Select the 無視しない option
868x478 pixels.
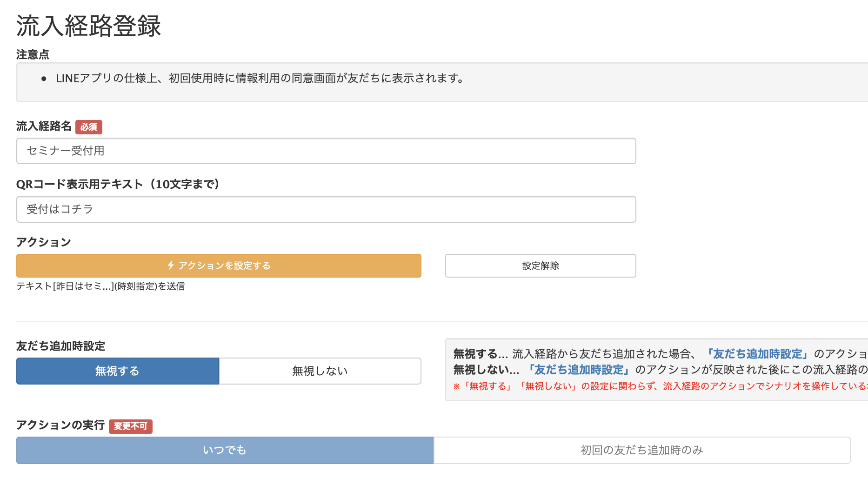coord(320,371)
